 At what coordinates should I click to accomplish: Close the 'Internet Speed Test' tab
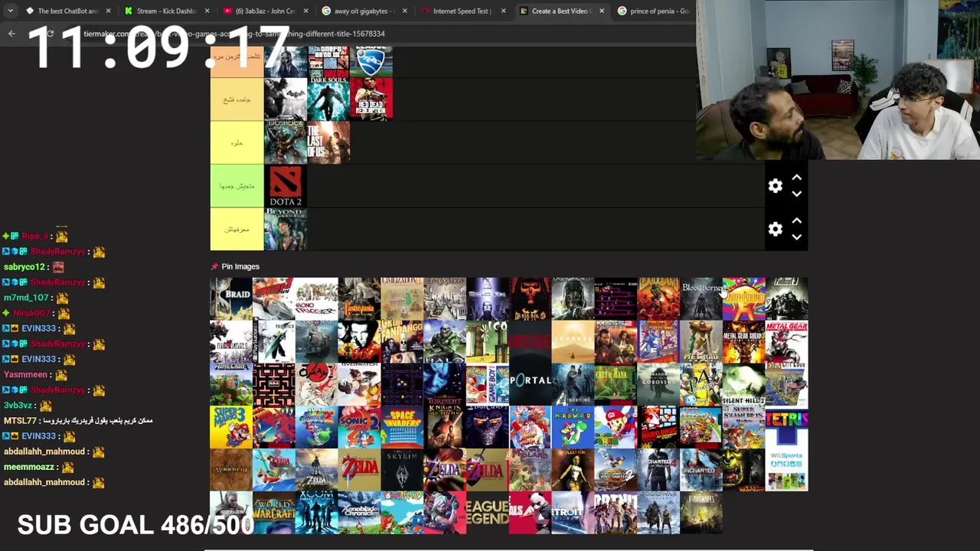click(503, 11)
